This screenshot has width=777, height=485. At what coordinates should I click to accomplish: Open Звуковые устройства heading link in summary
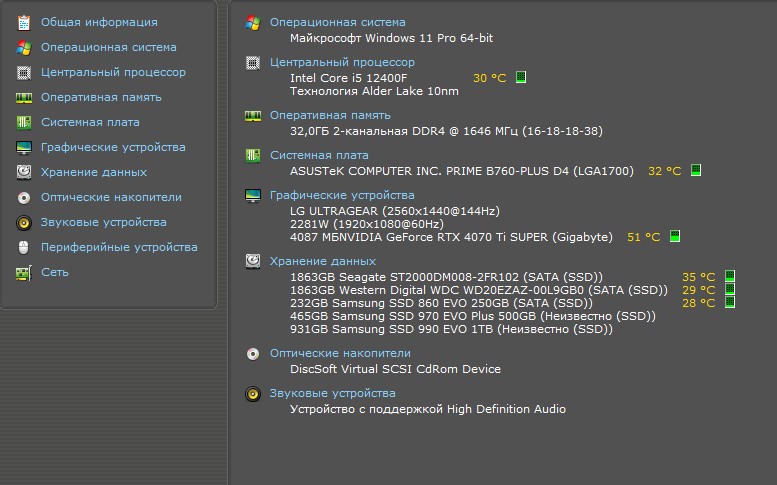pos(333,393)
